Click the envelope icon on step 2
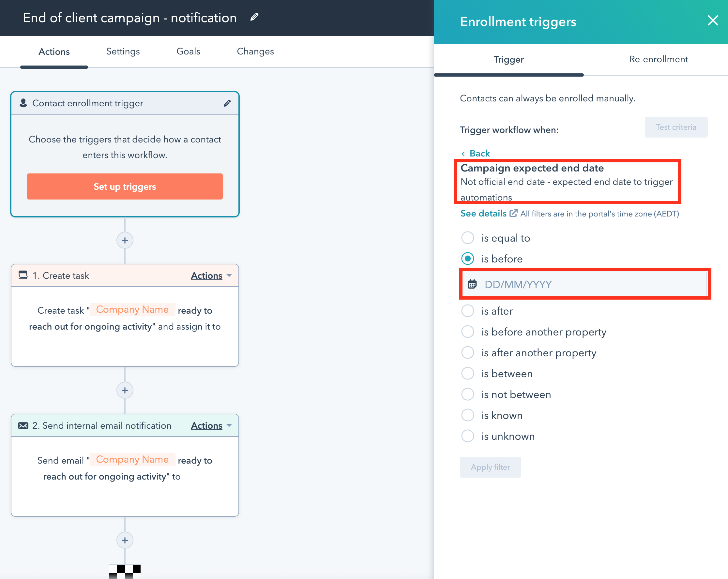Image resolution: width=728 pixels, height=579 pixels. click(x=23, y=425)
